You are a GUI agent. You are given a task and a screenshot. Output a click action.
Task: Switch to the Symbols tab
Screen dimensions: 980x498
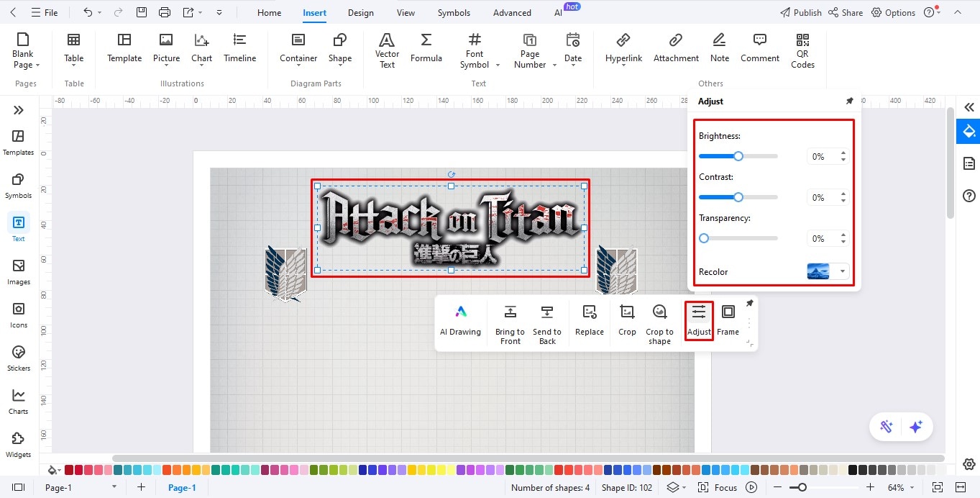[454, 13]
